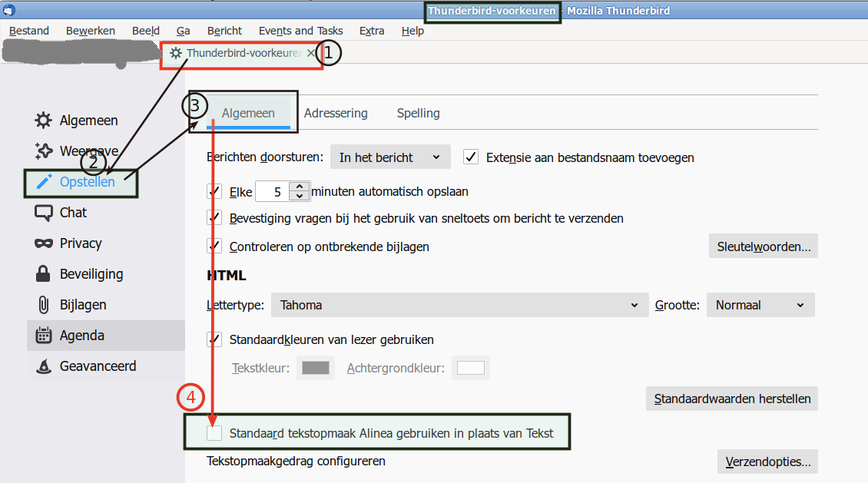Toggle Standaardkleuren van lezer gebruiken checkbox
Image resolution: width=868 pixels, height=483 pixels.
coord(215,339)
